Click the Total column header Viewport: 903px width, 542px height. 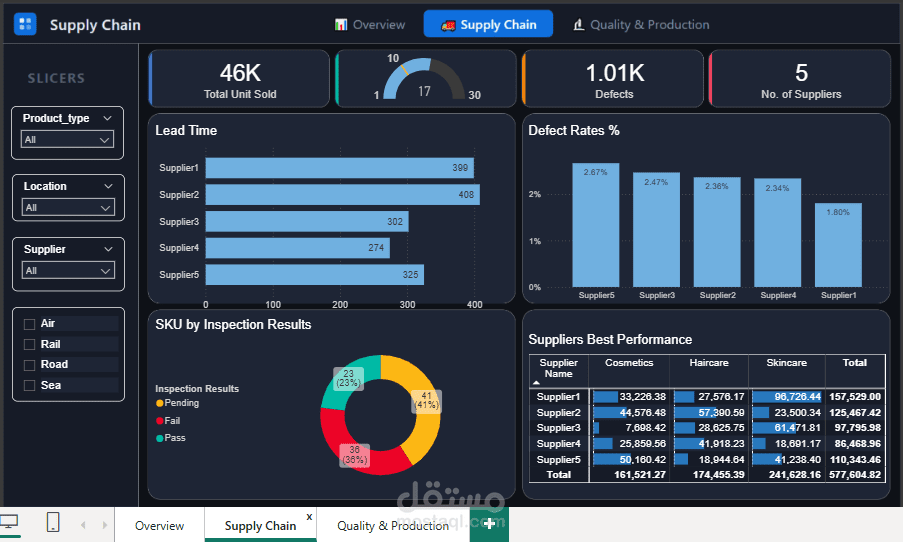[x=855, y=363]
